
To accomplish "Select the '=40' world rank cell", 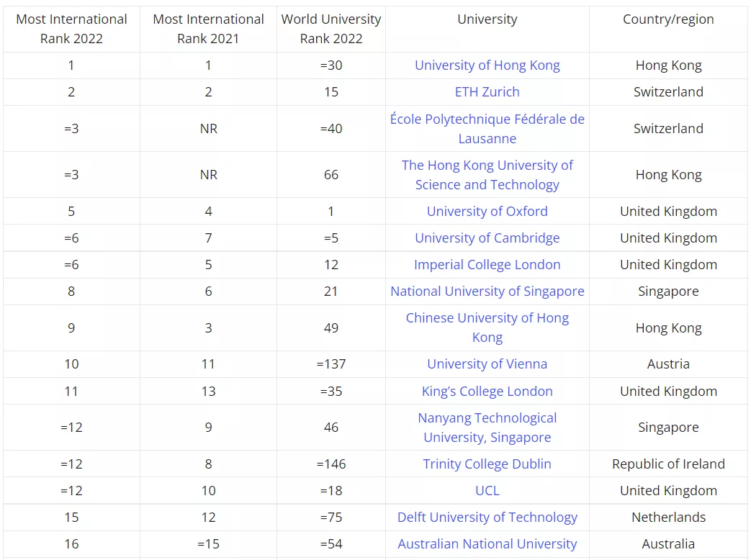I will pyautogui.click(x=331, y=129).
